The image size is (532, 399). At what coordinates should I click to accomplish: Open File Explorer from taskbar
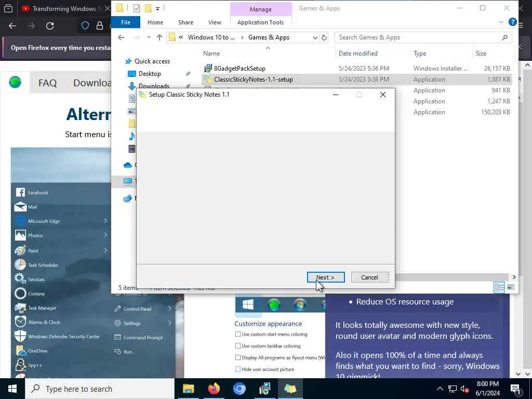188,389
